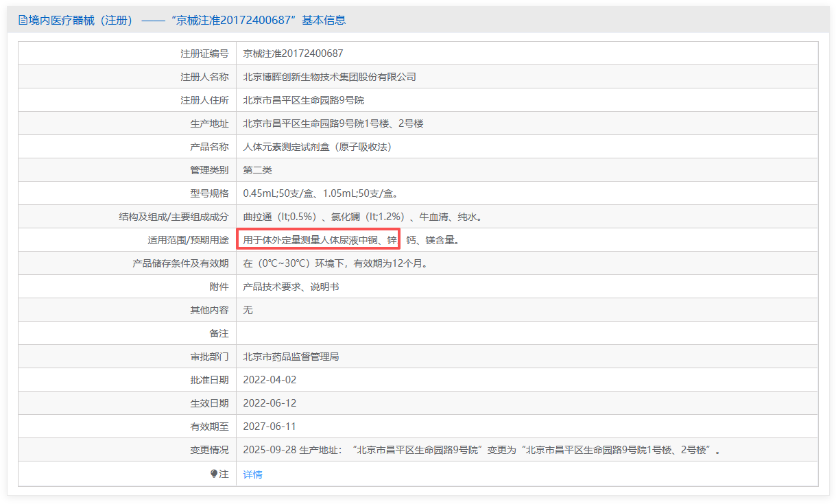Click the expiry date 2027-06-11
The width and height of the screenshot is (836, 504).
[x=270, y=427]
